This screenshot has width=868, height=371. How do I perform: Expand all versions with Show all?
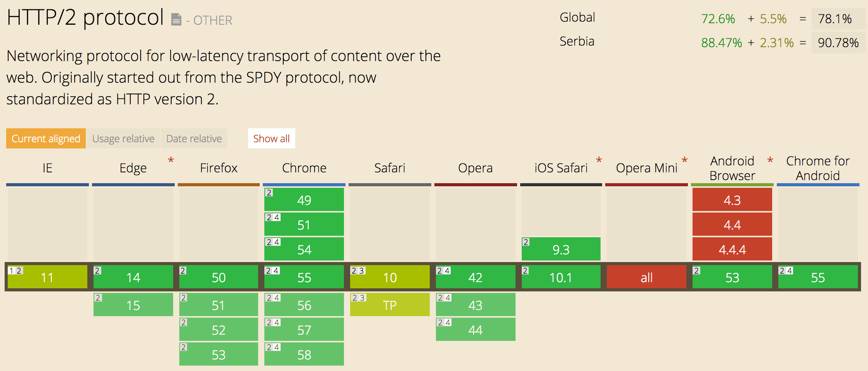point(271,138)
